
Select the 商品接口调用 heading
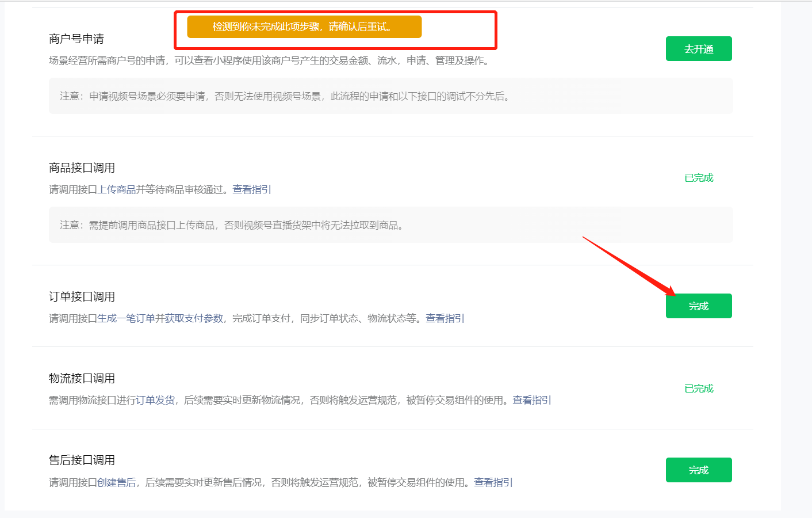82,167
